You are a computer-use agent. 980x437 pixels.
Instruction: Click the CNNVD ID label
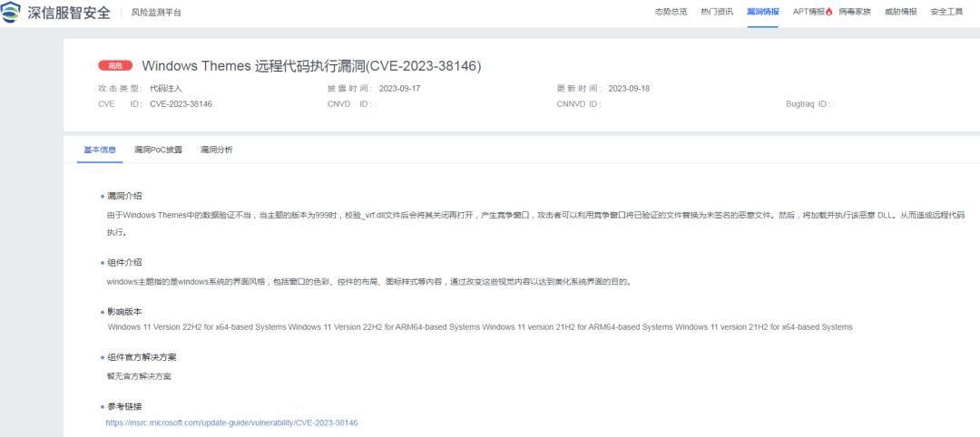click(579, 104)
